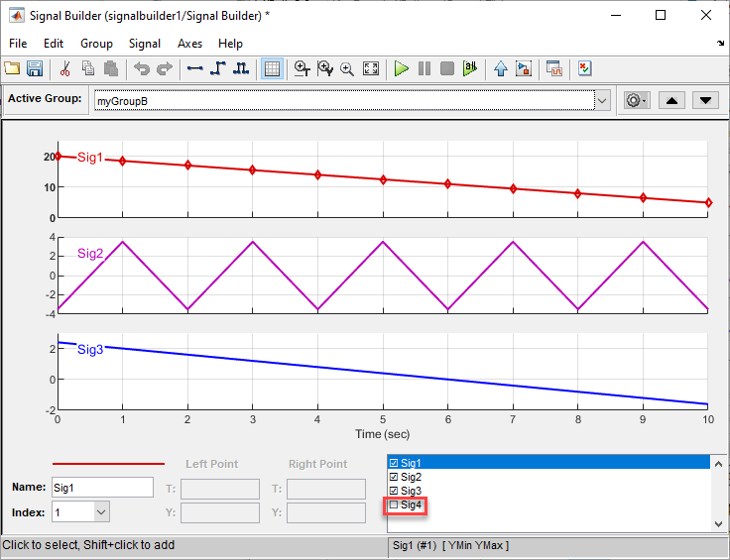The image size is (730, 560).
Task: Open the Edit menu
Action: 54,44
